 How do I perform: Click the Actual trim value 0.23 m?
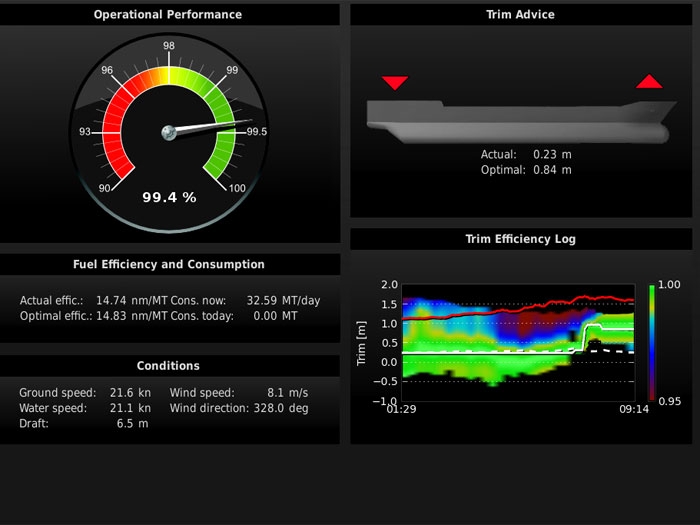pos(552,154)
